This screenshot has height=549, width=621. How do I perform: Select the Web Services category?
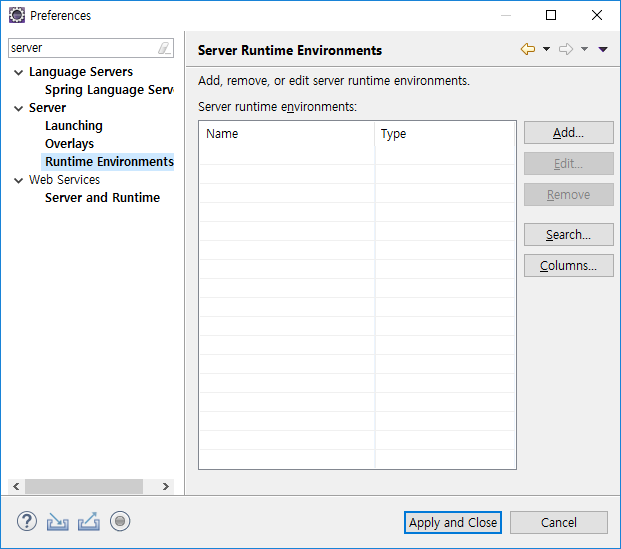click(x=64, y=180)
